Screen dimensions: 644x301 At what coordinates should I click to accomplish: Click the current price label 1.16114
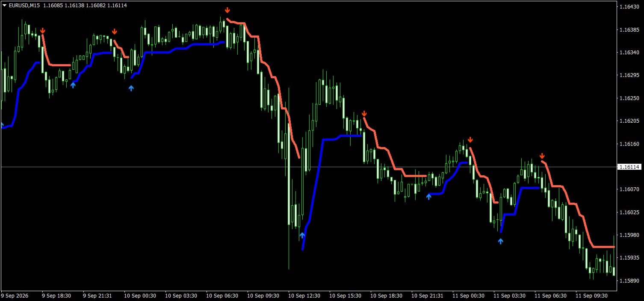coord(629,167)
